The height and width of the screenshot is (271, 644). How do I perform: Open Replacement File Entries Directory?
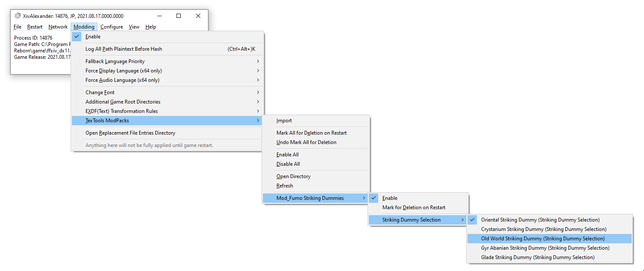tap(130, 133)
